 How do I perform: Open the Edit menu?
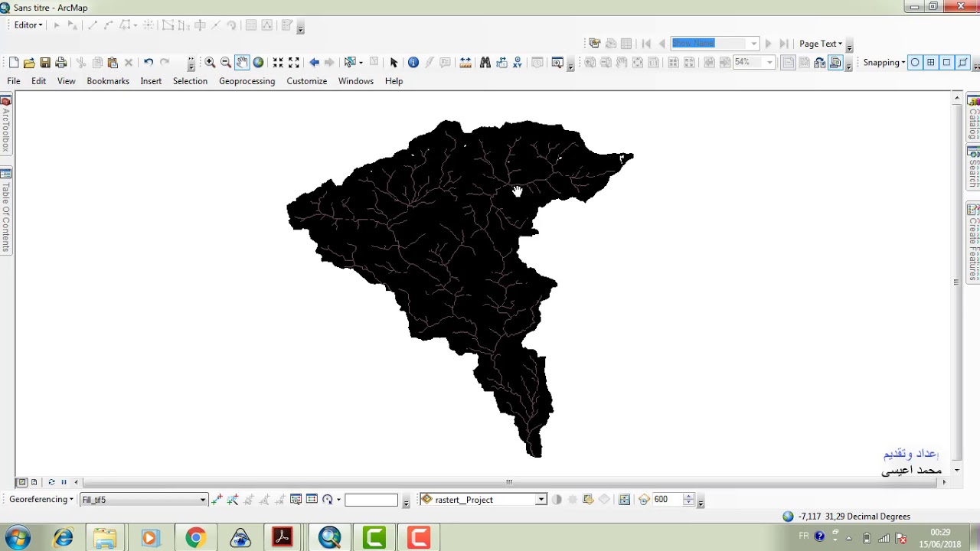[x=38, y=81]
